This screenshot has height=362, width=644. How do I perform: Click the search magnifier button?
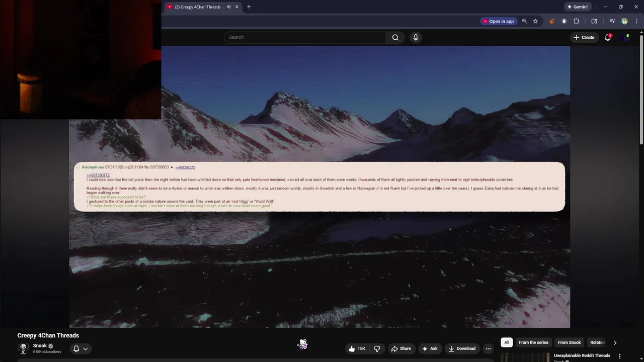[x=395, y=37]
